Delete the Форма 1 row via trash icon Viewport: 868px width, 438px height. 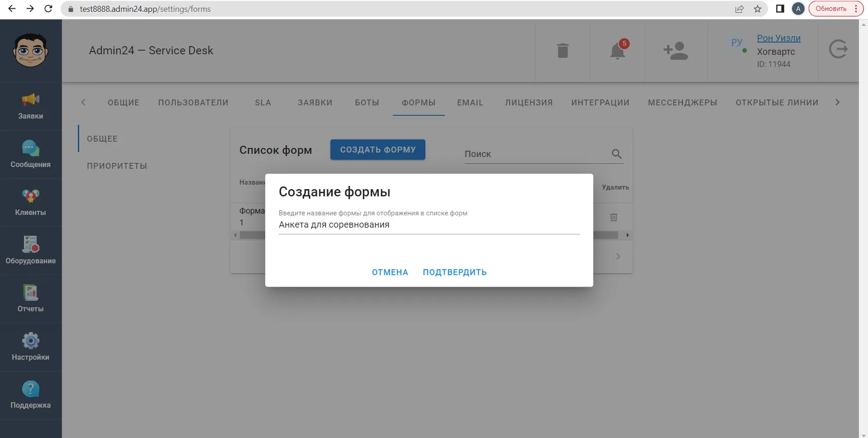[614, 217]
